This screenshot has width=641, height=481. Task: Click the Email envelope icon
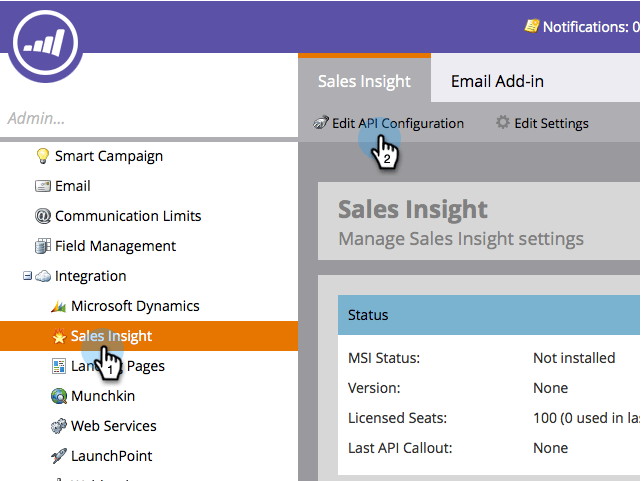[x=43, y=186]
